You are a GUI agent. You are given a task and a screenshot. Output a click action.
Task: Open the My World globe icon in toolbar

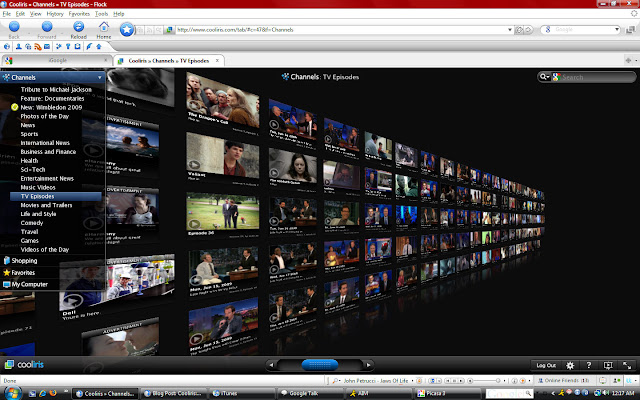(x=7, y=47)
